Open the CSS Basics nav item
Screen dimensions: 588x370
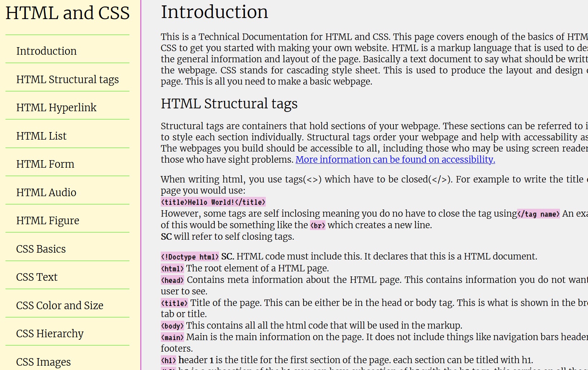[41, 249]
